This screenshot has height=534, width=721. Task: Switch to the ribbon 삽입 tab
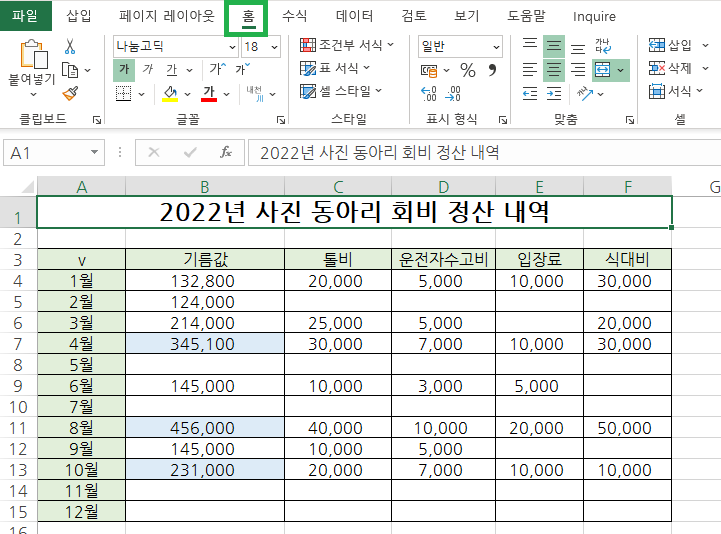[79, 16]
